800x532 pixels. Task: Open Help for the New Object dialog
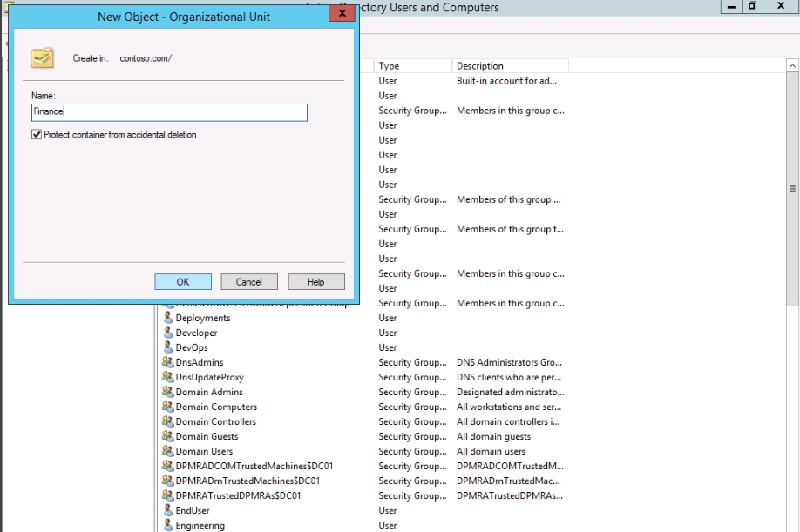tap(315, 282)
